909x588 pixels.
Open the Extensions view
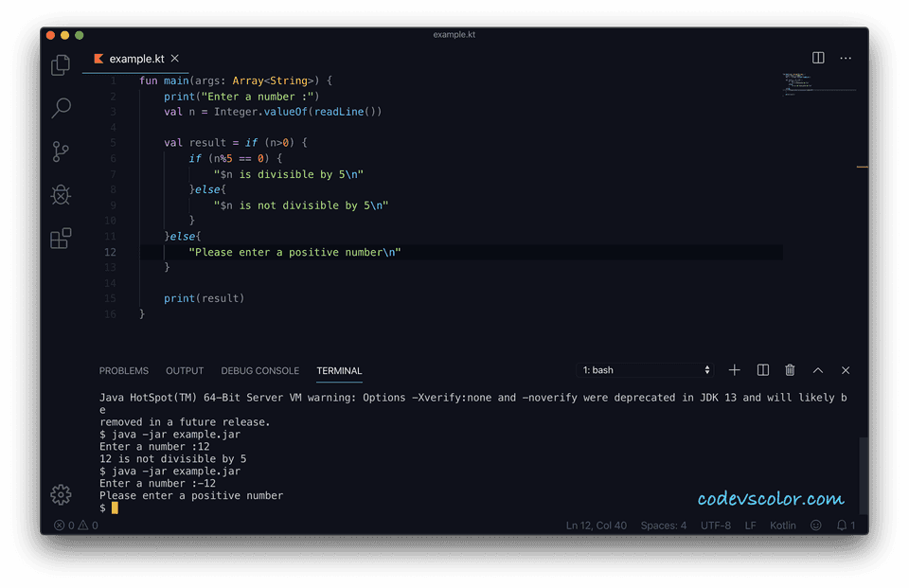(60, 238)
